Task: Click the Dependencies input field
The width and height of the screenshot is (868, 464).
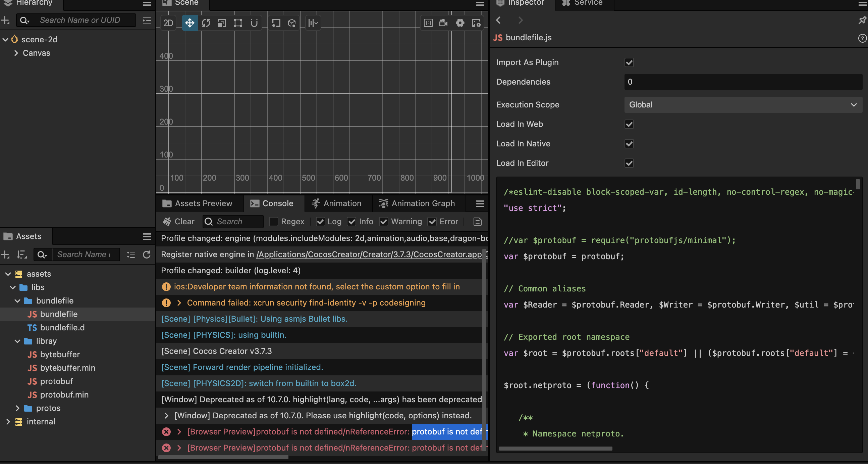Action: tap(743, 82)
